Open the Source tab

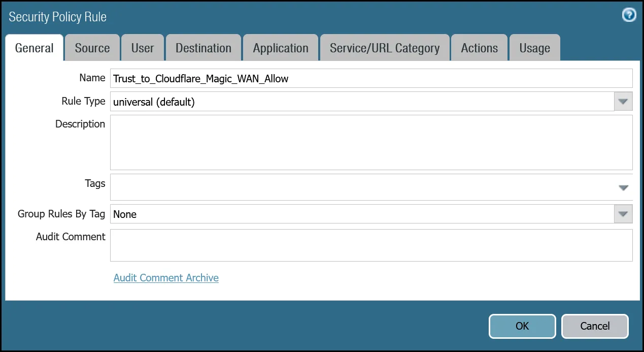pyautogui.click(x=92, y=48)
